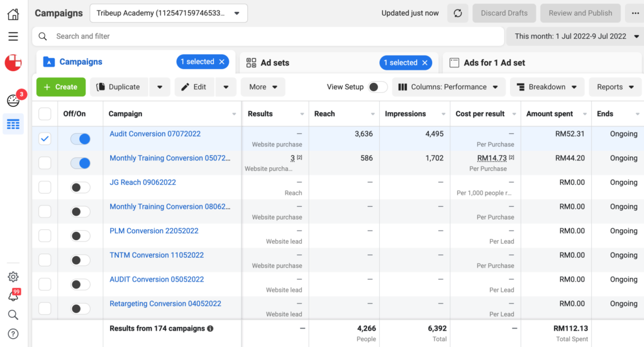Clear the Campaigns 1 selected filter
This screenshot has height=347, width=644.
pyautogui.click(x=222, y=62)
